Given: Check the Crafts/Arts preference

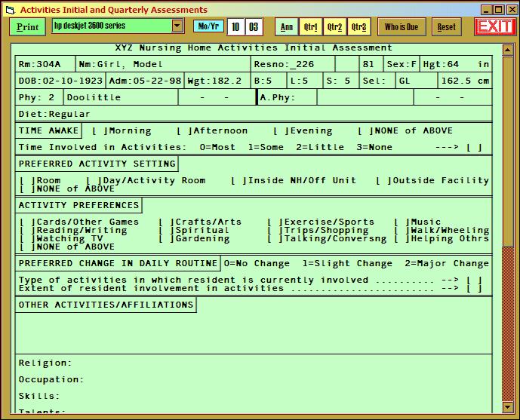Looking at the screenshot, I should 167,222.
